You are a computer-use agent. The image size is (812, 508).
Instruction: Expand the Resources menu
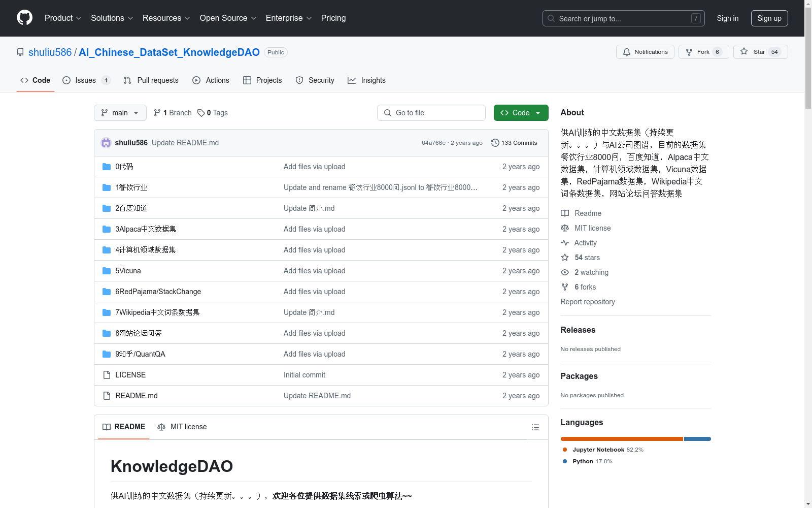(x=166, y=18)
